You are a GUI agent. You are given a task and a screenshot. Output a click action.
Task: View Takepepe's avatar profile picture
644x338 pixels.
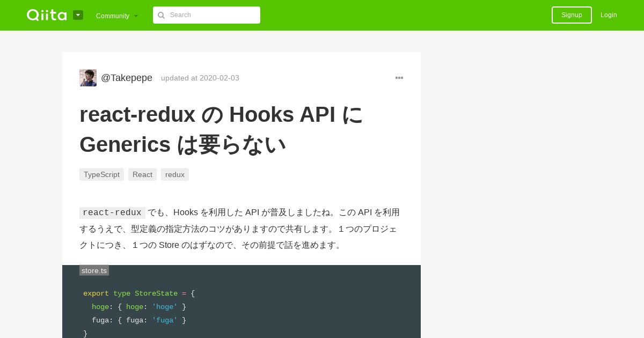[x=88, y=78]
